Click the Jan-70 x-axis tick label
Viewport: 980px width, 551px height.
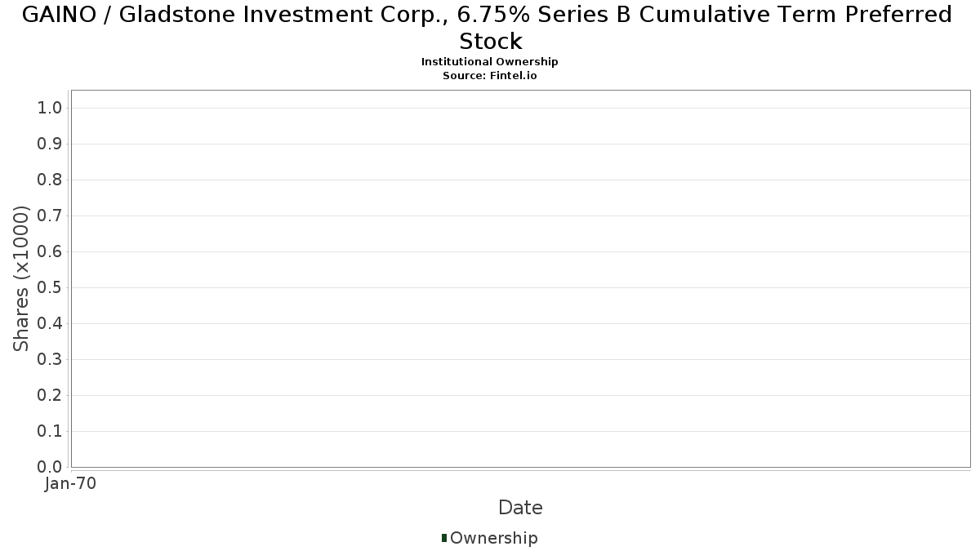pyautogui.click(x=71, y=483)
